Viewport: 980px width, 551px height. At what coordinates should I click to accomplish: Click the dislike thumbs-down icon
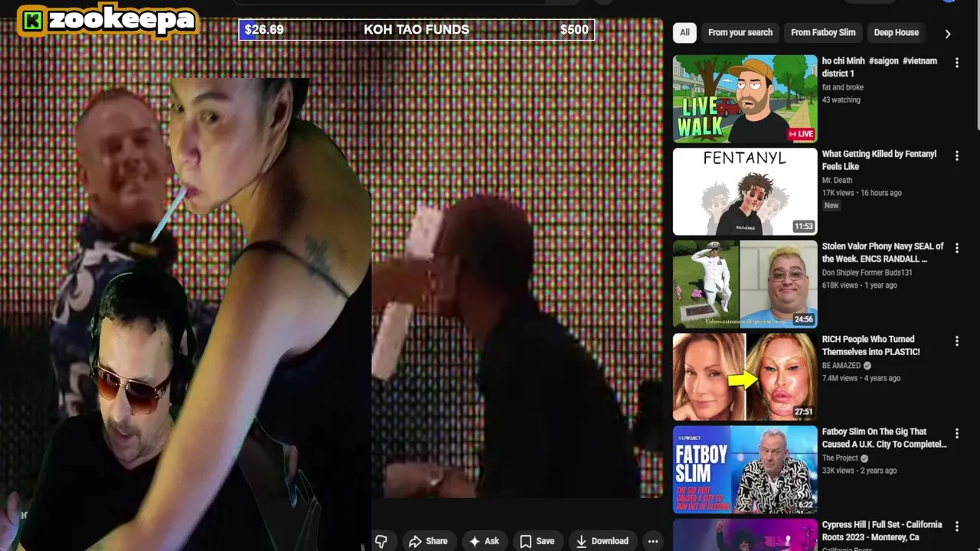coord(381,541)
